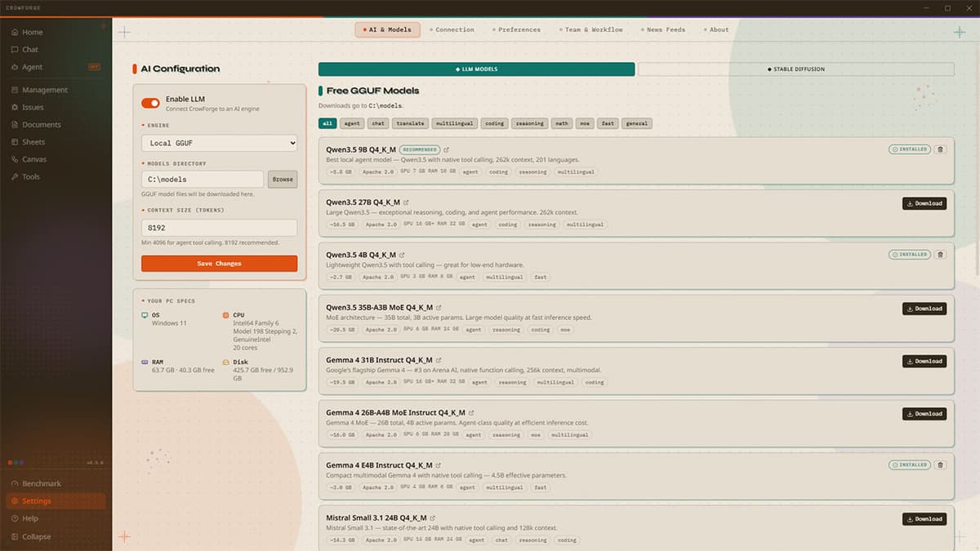
Task: Click the Disk icon in PC Specs
Action: tap(226, 362)
